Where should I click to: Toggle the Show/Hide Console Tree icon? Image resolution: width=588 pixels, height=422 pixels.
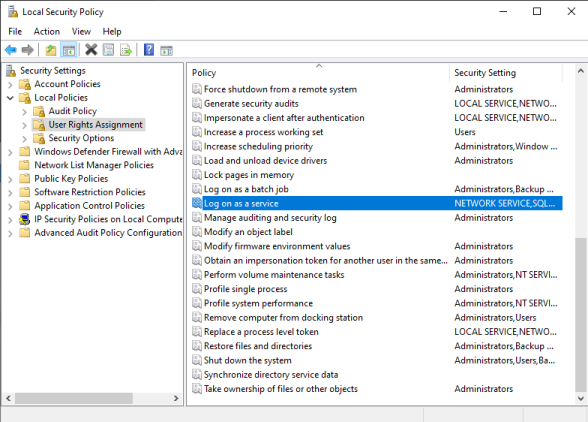(x=69, y=50)
